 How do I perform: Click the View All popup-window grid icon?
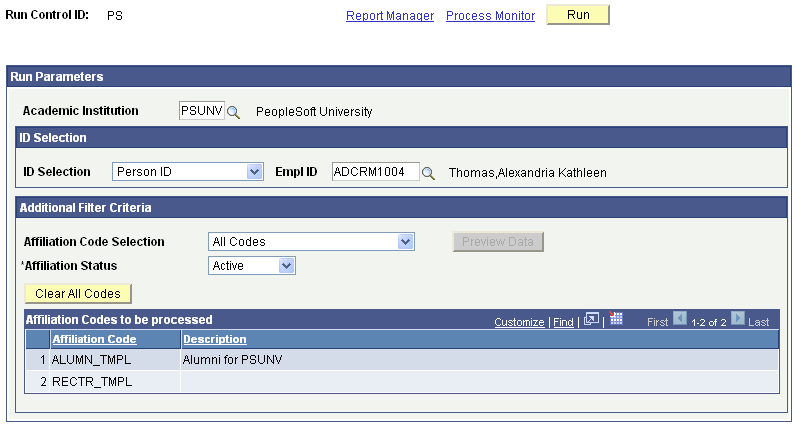591,319
